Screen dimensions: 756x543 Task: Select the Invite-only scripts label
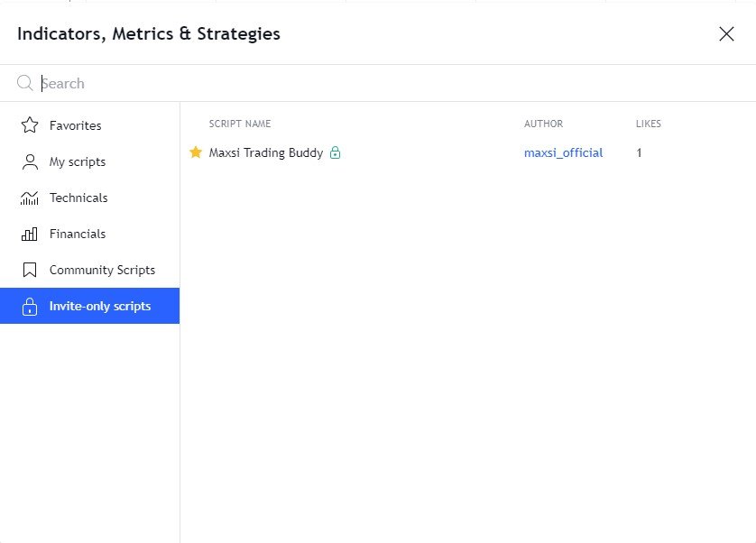coord(100,306)
